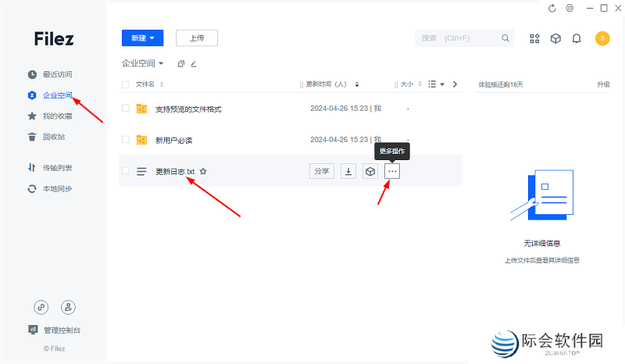
Task: Click the copy window icon beside breadcrumb
Action: (181, 64)
